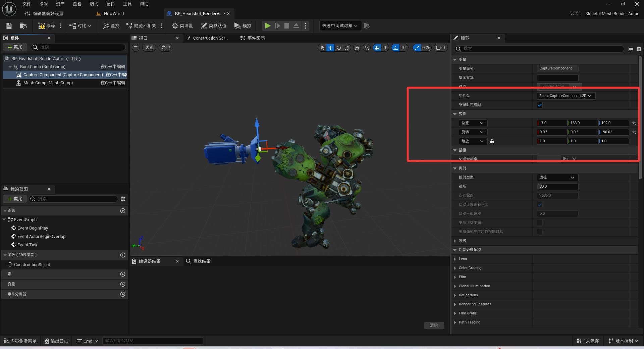
Task: Open camera speed setting icon
Action: pos(440,48)
